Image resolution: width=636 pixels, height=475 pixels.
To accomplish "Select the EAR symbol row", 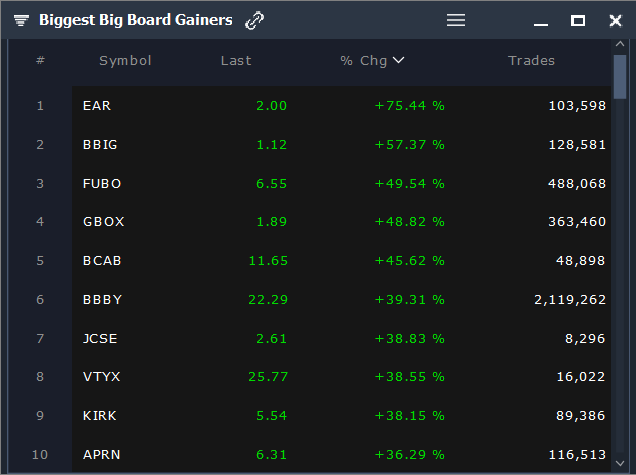I will pyautogui.click(x=342, y=105).
